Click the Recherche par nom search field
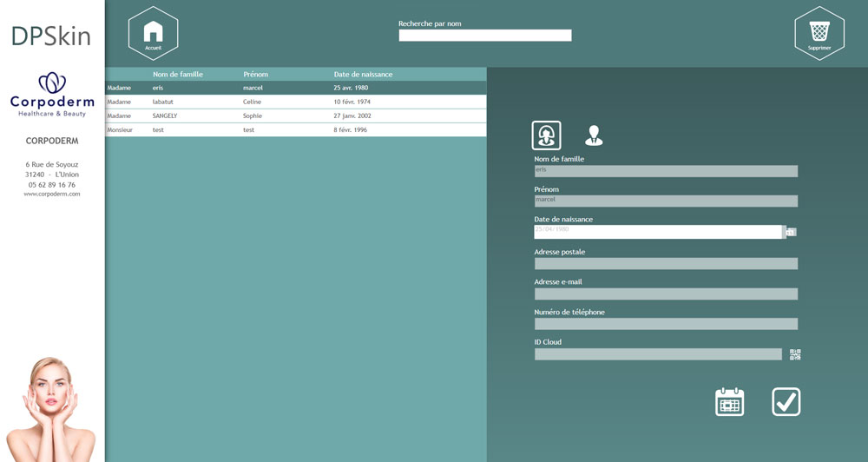The width and height of the screenshot is (868, 462). click(x=484, y=36)
